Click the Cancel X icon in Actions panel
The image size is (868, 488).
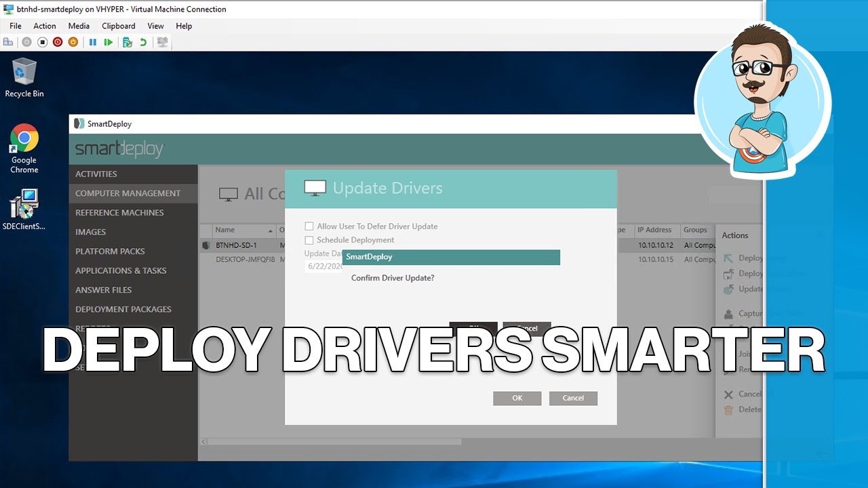728,394
